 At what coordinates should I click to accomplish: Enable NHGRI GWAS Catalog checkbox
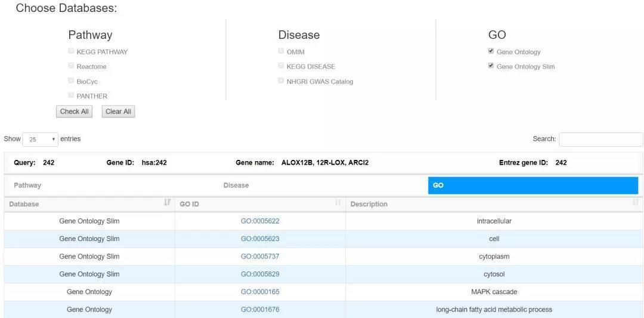pos(281,81)
